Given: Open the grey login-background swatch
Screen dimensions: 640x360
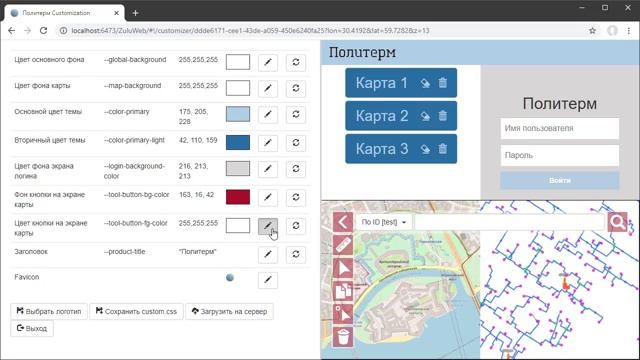Looking at the screenshot, I should tap(238, 168).
